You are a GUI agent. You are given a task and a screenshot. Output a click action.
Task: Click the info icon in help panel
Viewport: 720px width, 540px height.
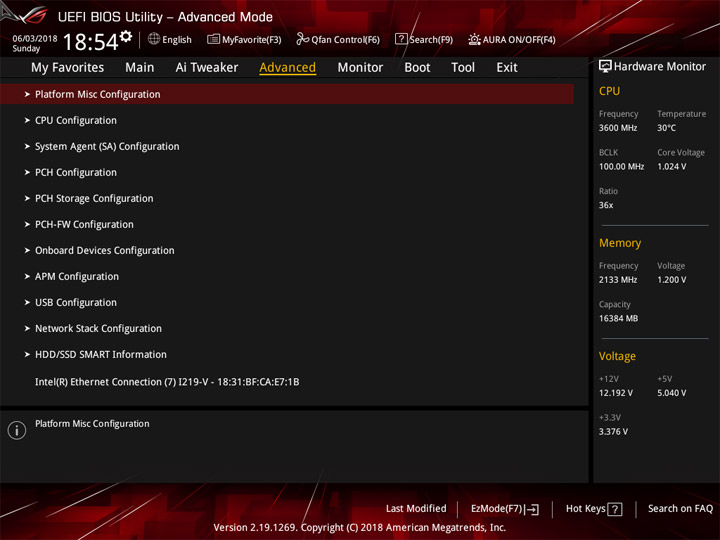coord(17,430)
